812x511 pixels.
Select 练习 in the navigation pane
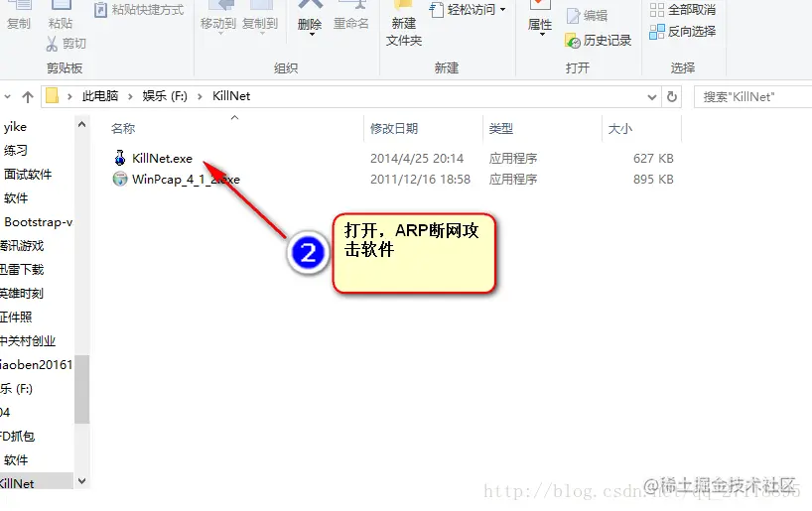pyautogui.click(x=16, y=151)
